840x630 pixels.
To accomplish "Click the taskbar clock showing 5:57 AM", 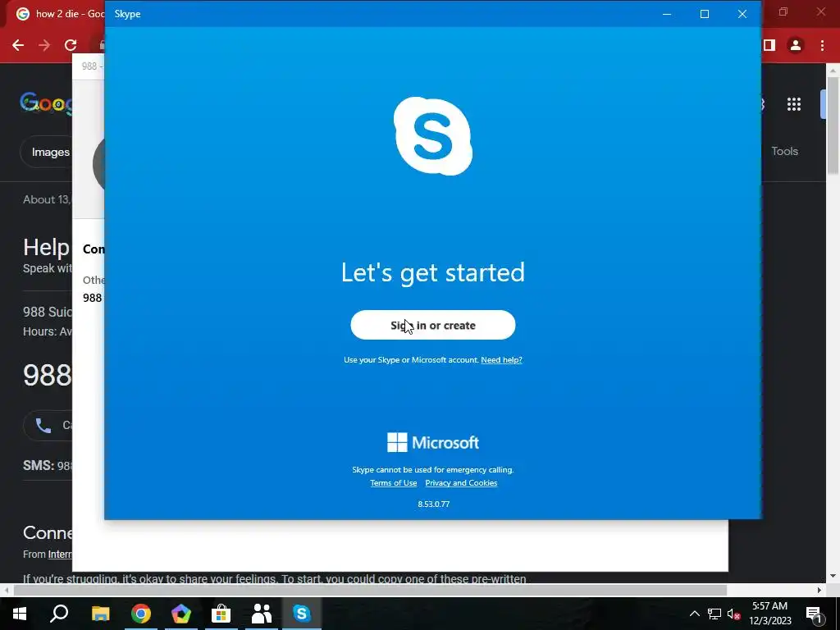I will tap(769, 614).
